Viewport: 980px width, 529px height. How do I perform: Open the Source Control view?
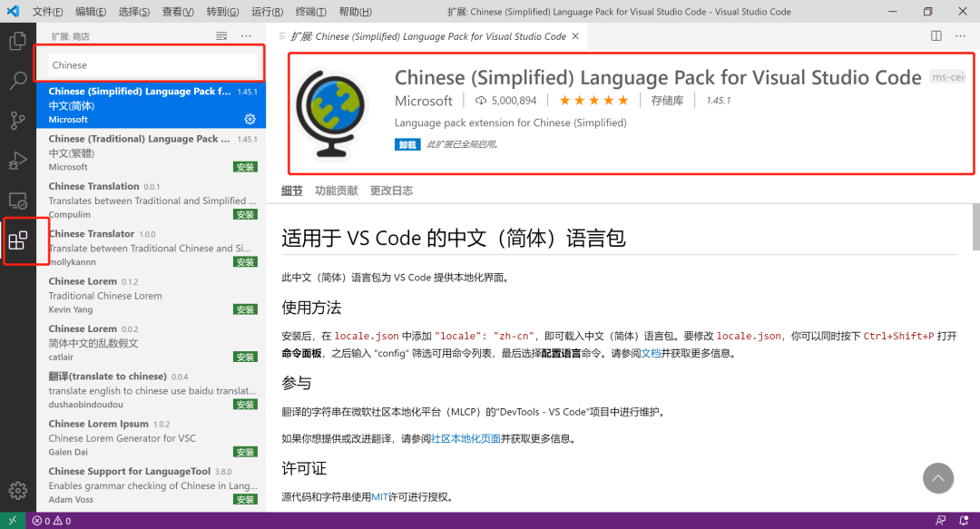tap(17, 120)
